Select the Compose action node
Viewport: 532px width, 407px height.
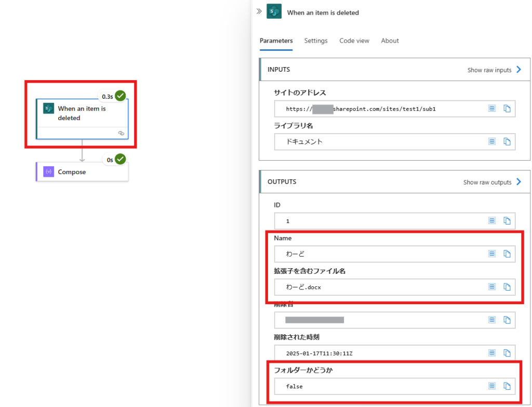pos(82,172)
